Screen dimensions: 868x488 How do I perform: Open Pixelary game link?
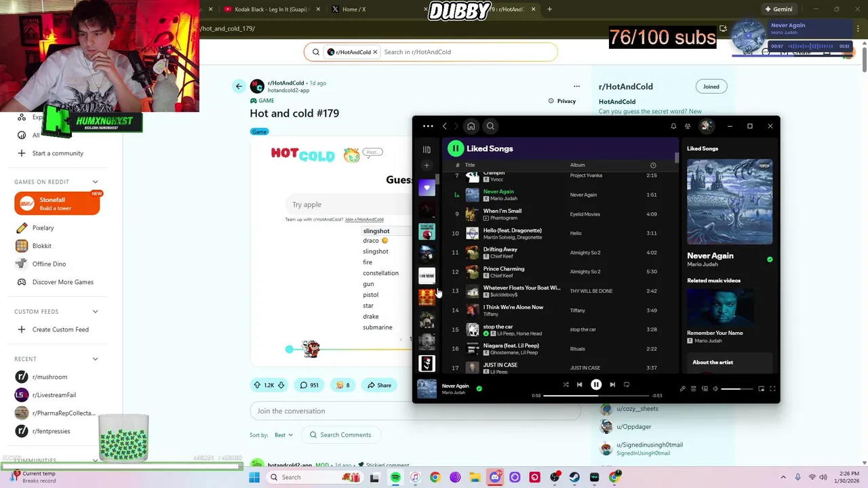43,228
